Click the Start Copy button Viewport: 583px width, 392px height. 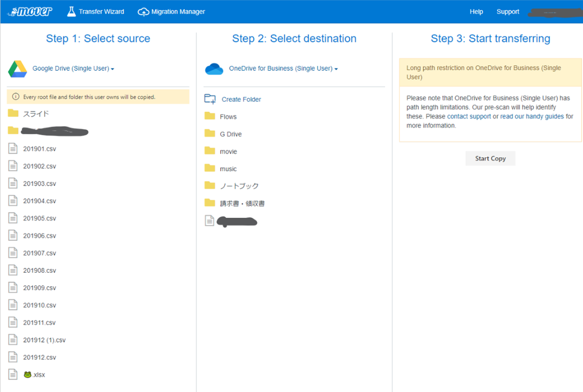coord(490,158)
